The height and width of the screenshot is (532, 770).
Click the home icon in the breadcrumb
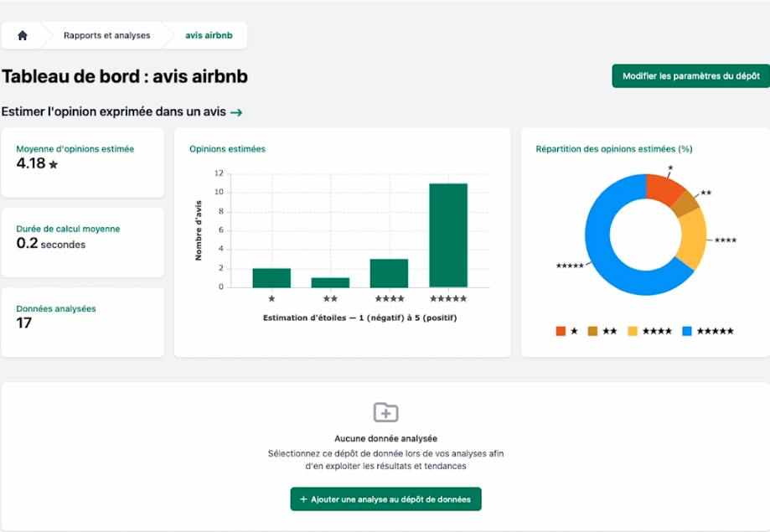point(22,34)
